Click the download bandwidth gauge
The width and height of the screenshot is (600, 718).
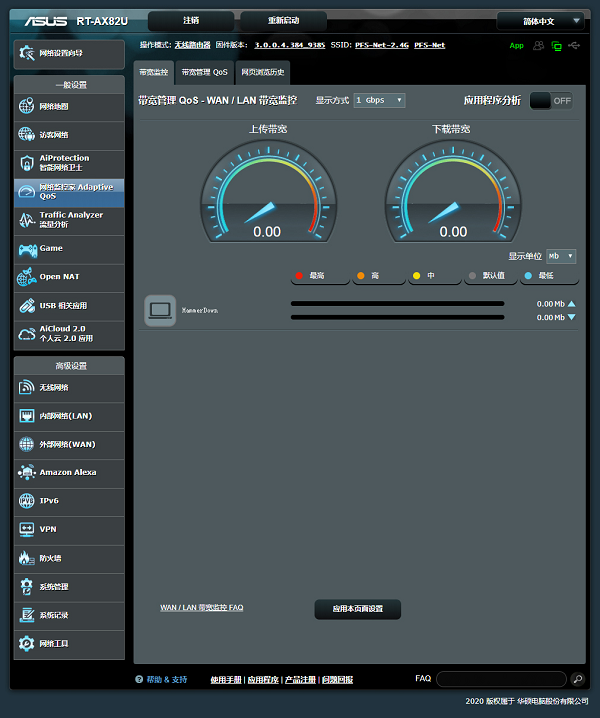click(x=453, y=191)
